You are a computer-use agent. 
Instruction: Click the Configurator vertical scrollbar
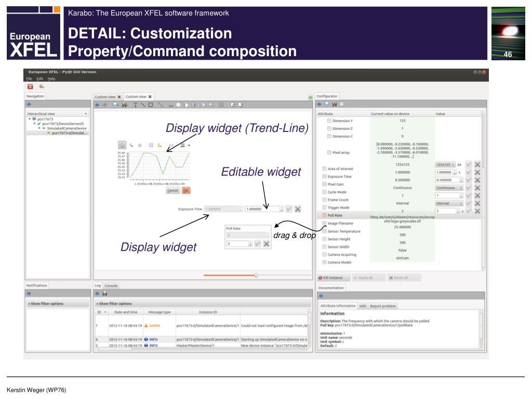point(484,190)
